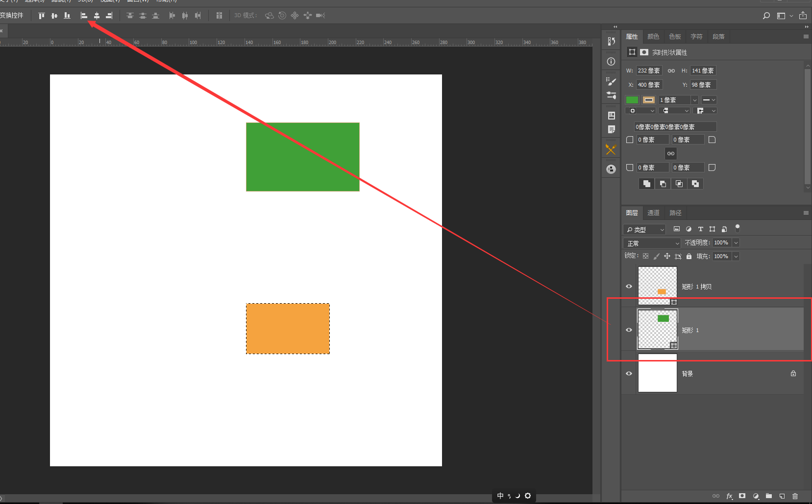812x504 pixels.
Task: Click Distribute right edges icon
Action: 197,16
